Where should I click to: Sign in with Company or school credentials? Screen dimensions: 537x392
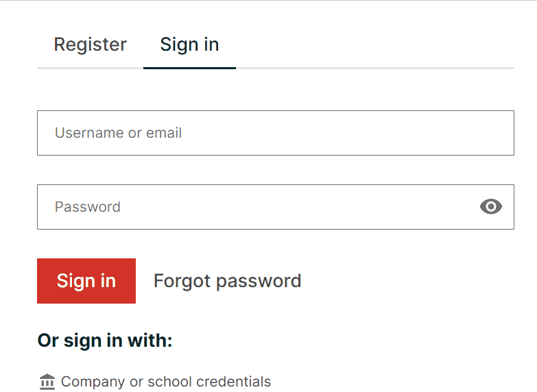tap(165, 382)
